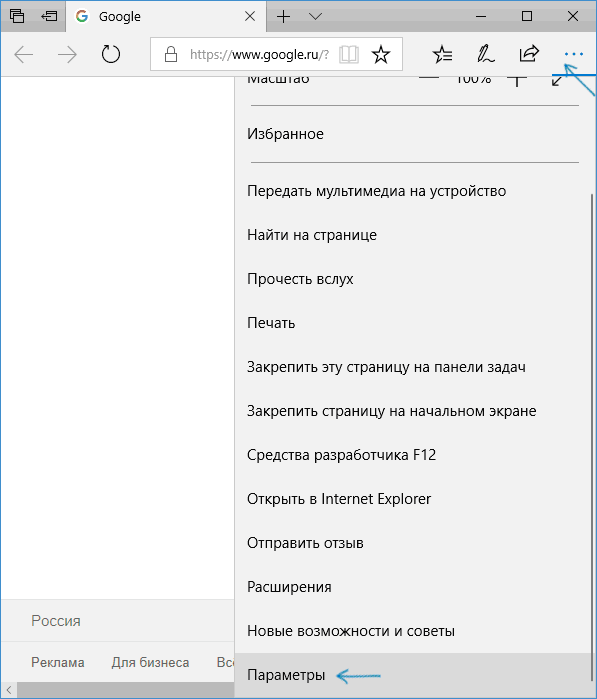Go back to previous page
Screen dimensions: 597x699
[23, 54]
